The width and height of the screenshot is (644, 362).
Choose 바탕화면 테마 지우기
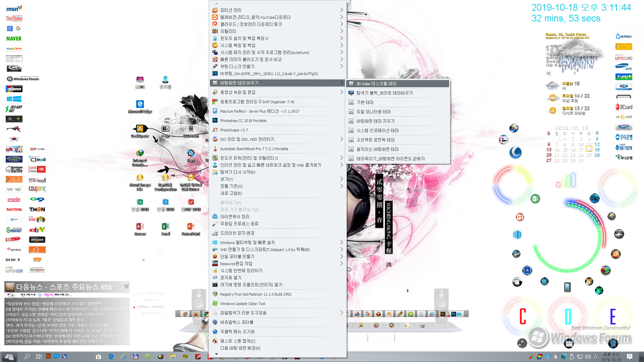tap(398, 121)
